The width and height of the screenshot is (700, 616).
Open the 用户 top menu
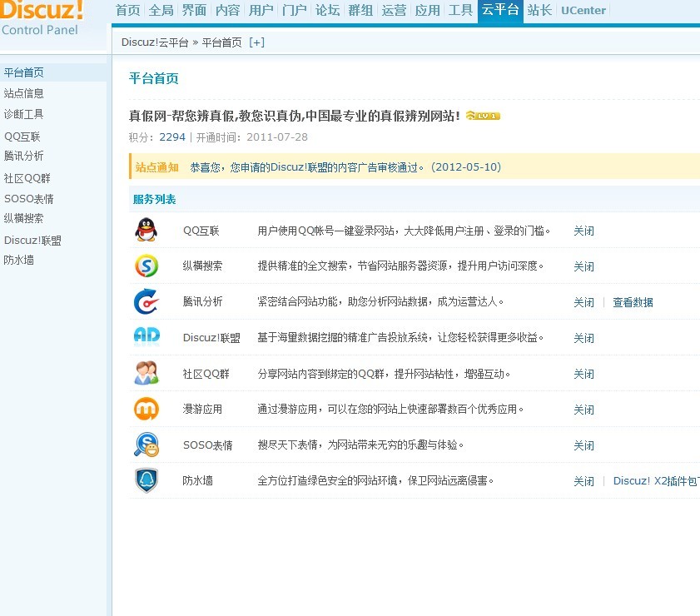pyautogui.click(x=261, y=10)
